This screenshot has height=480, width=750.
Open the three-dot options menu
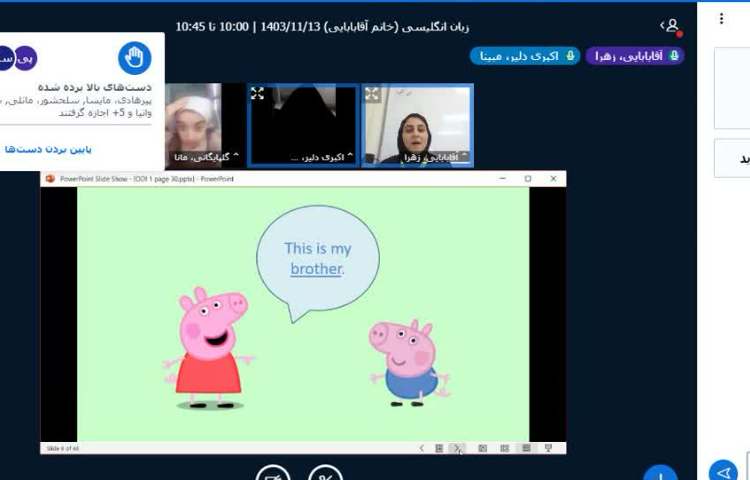pos(722,19)
